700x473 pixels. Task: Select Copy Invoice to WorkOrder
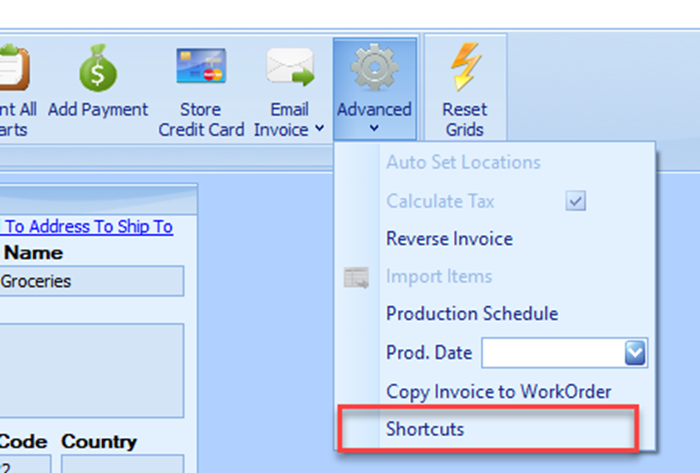pos(498,391)
